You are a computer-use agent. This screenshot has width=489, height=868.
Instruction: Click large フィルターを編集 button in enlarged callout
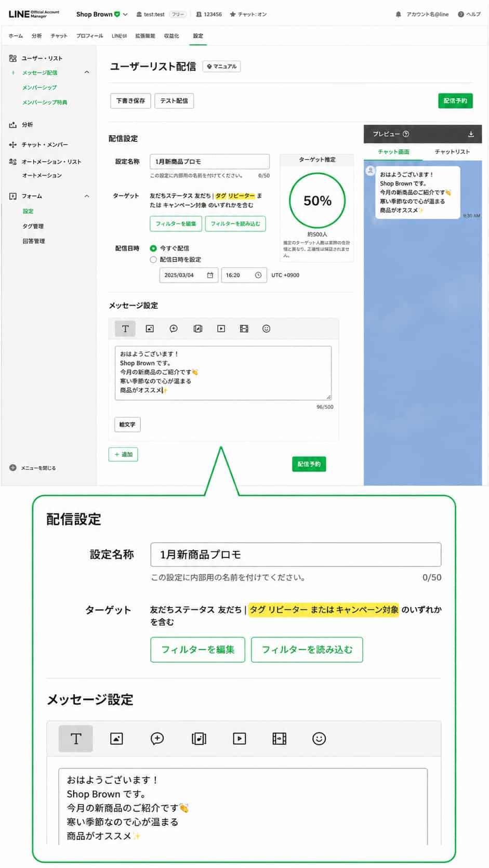click(x=197, y=650)
